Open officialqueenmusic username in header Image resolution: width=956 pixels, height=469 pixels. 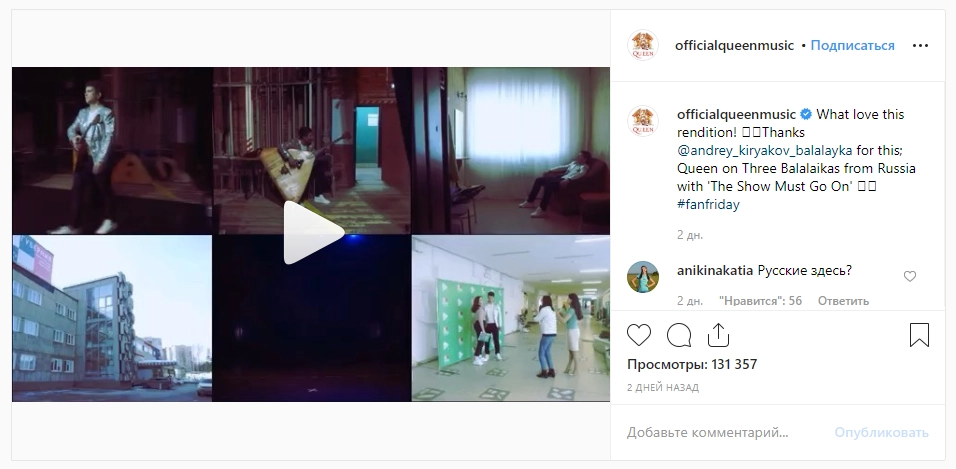734,46
